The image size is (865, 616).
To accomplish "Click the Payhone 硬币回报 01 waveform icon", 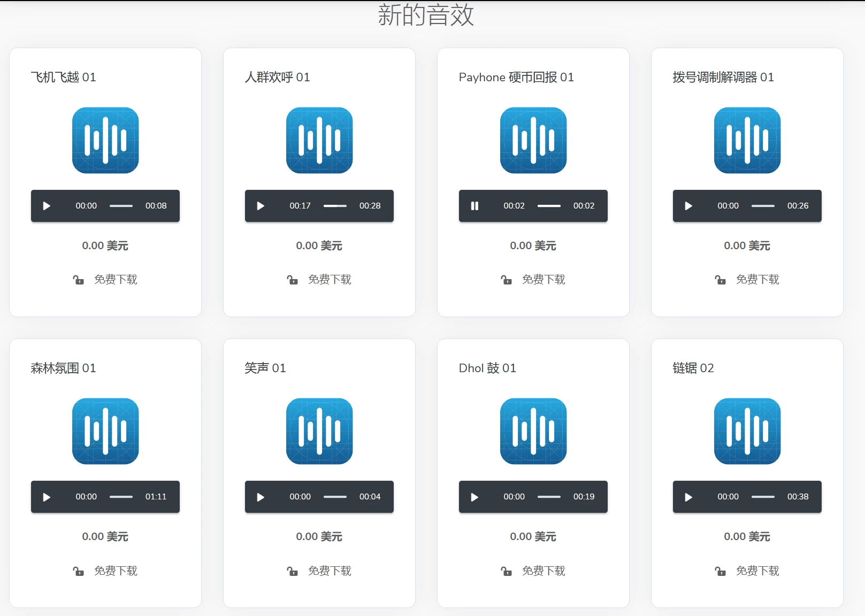I will pyautogui.click(x=533, y=140).
